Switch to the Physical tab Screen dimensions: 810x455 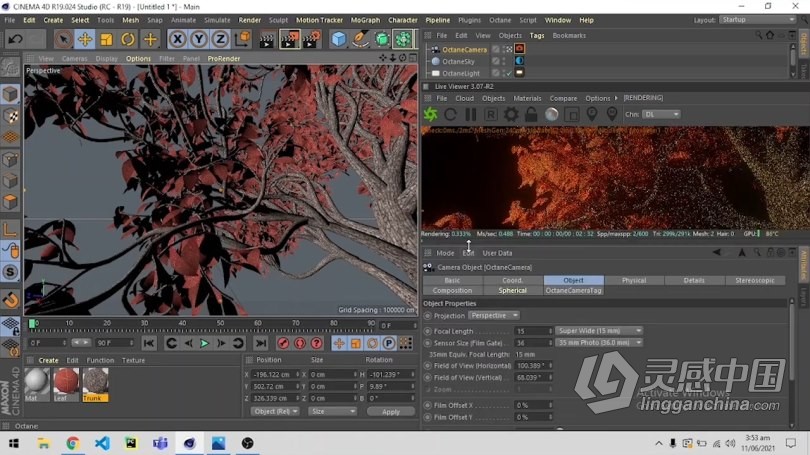[x=634, y=280]
